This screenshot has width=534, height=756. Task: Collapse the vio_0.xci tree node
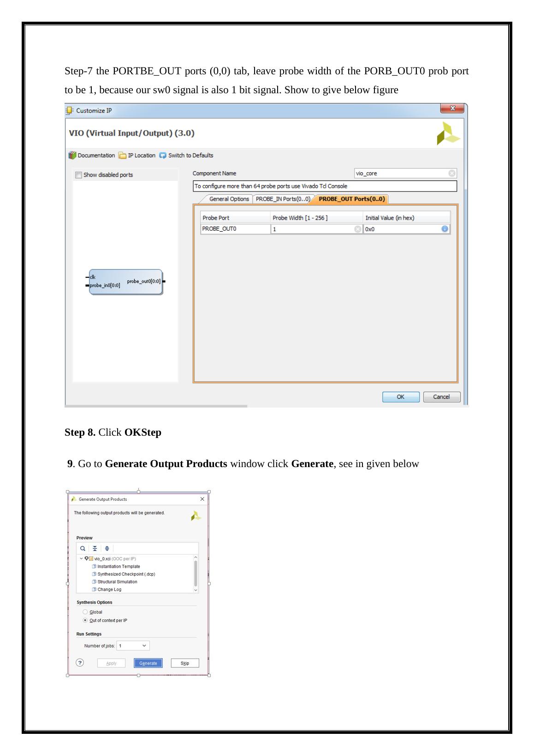(81, 558)
